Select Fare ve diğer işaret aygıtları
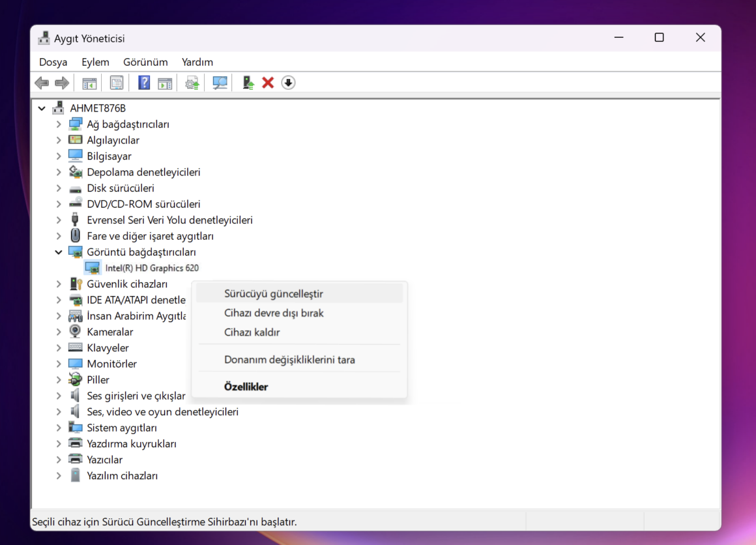This screenshot has width=756, height=545. [150, 236]
